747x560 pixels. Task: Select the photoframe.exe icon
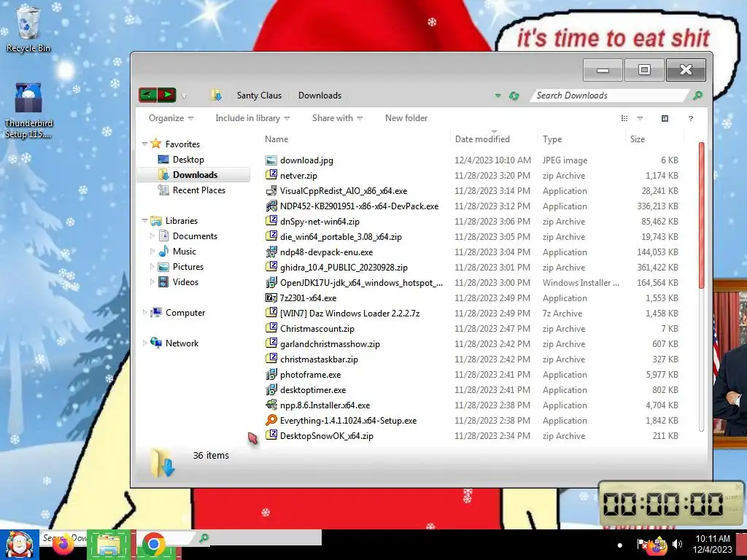click(x=271, y=375)
